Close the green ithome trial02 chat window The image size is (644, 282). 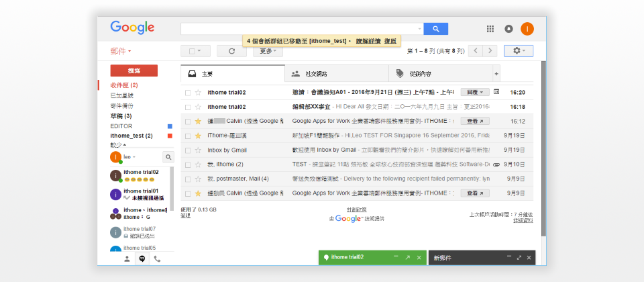click(419, 257)
